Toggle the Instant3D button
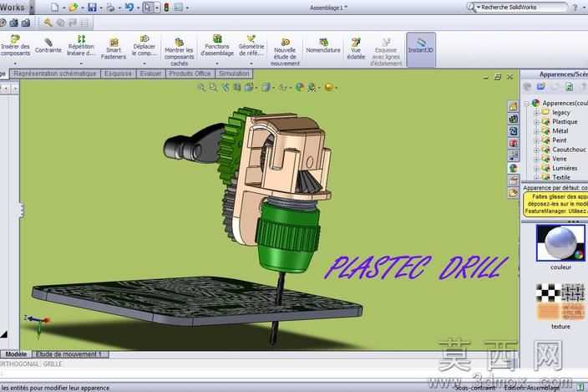The image size is (588, 392). click(421, 48)
